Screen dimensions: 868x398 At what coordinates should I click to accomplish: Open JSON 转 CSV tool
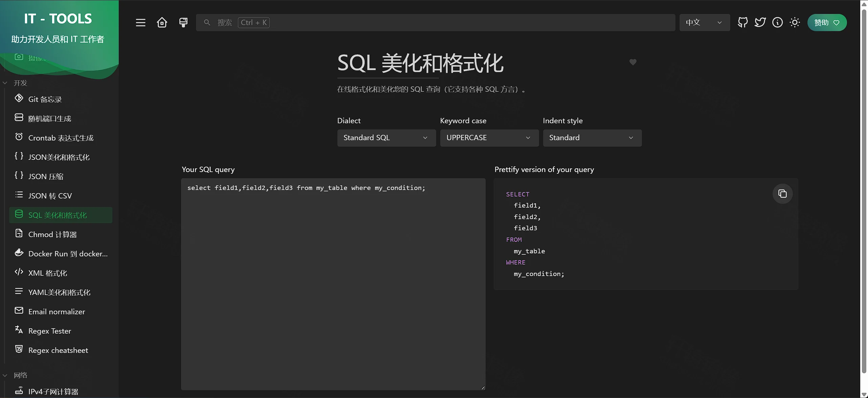coord(61,196)
